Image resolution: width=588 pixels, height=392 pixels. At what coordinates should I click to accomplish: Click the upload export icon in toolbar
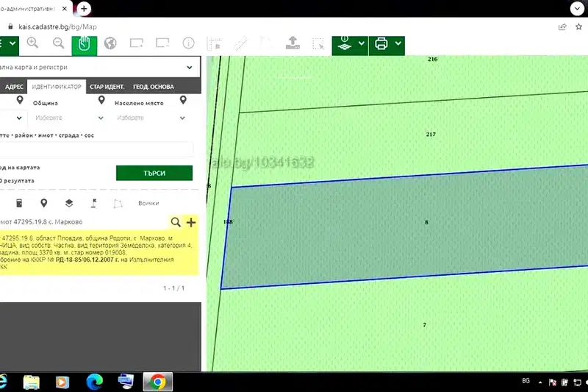[293, 43]
